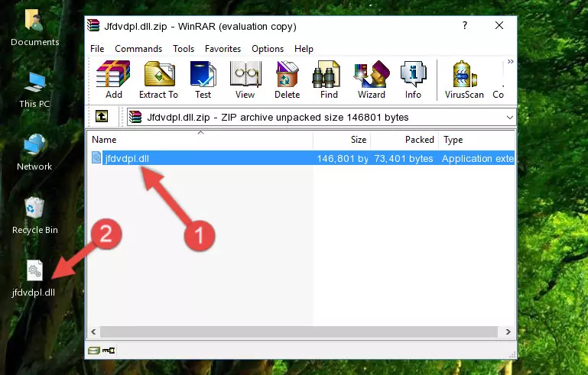Click the horizontal scrollbar track
The height and width of the screenshot is (375, 588).
298,332
